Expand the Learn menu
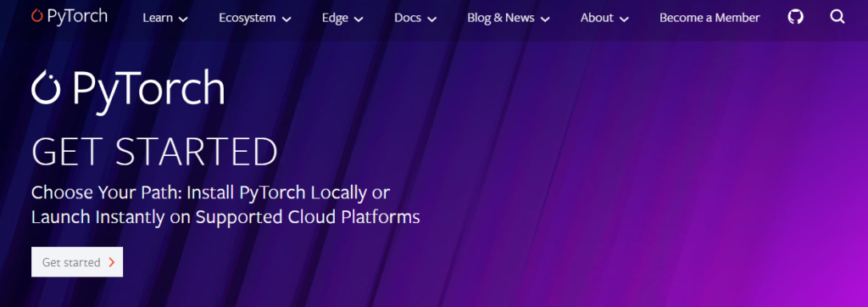The image size is (868, 307). [x=165, y=18]
